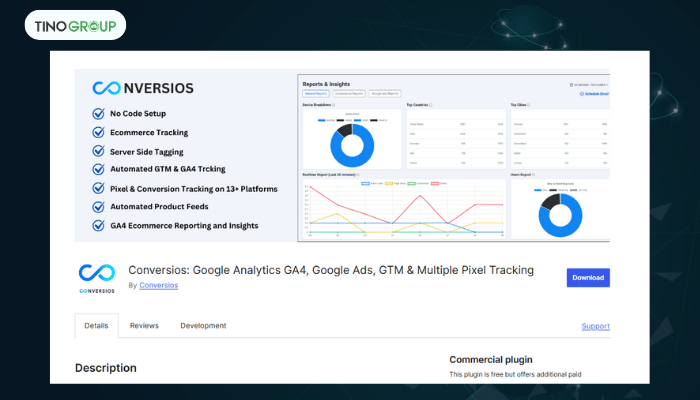Select the General Reports tab
Viewport: 700px width, 400px height.
pyautogui.click(x=315, y=93)
